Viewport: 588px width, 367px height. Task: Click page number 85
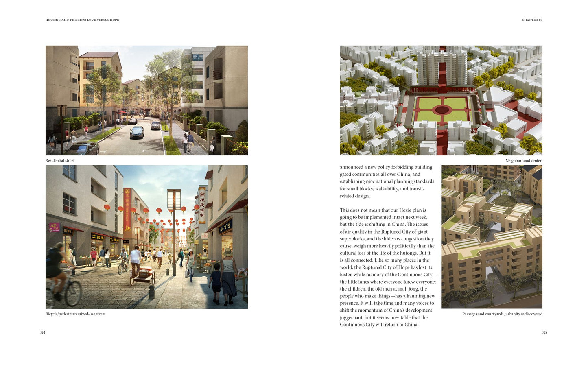545,333
